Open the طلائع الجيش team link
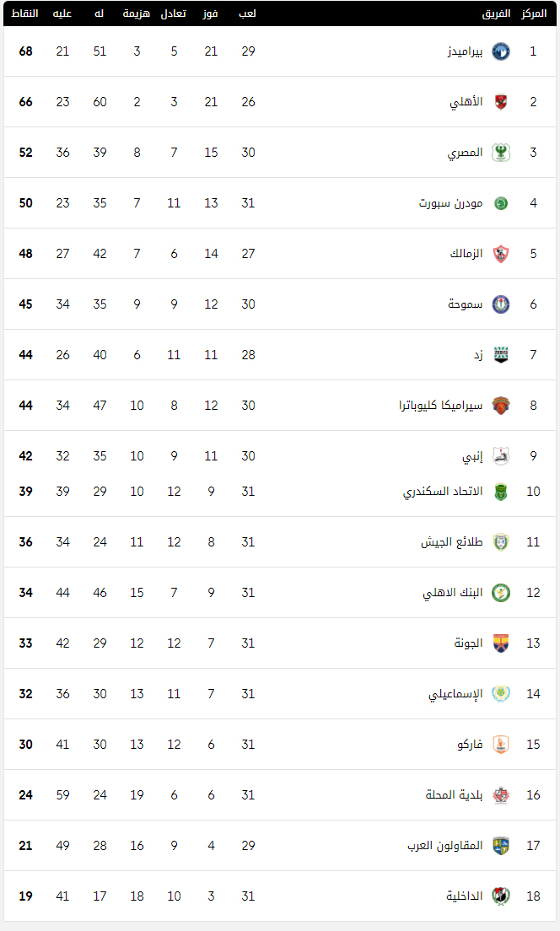 click(452, 542)
